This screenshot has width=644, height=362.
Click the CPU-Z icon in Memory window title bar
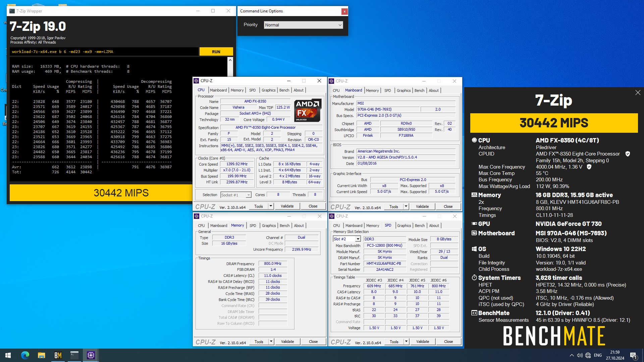pyautogui.click(x=197, y=216)
